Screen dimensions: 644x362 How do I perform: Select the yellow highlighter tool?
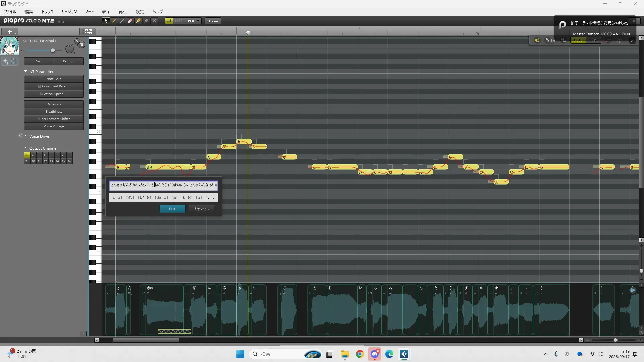click(138, 21)
